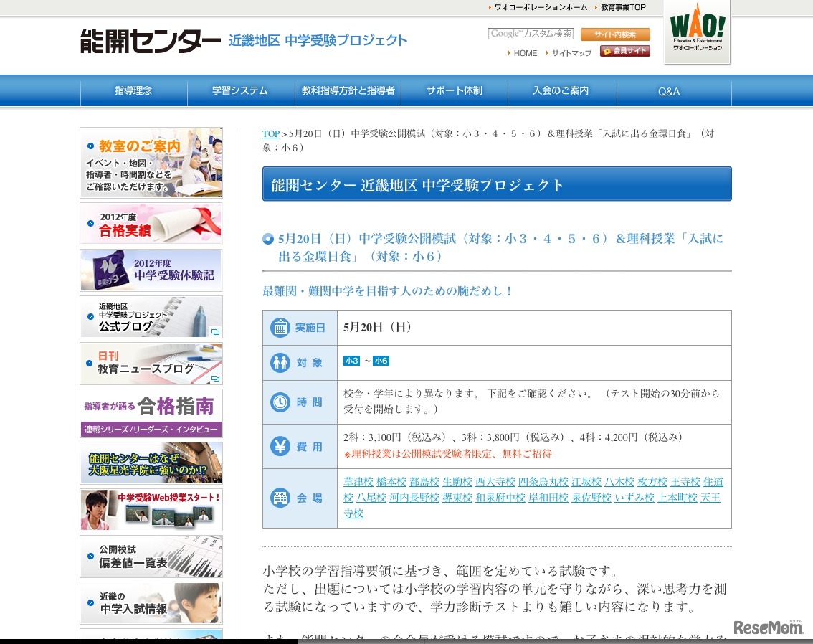The image size is (813, 644).
Task: Click the WAO! Corporation logo
Action: coord(697,32)
